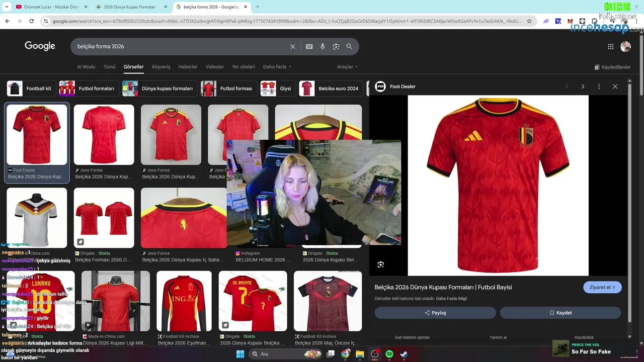The image size is (644, 362).
Task: Open Chrome from the taskbar
Action: (345, 354)
